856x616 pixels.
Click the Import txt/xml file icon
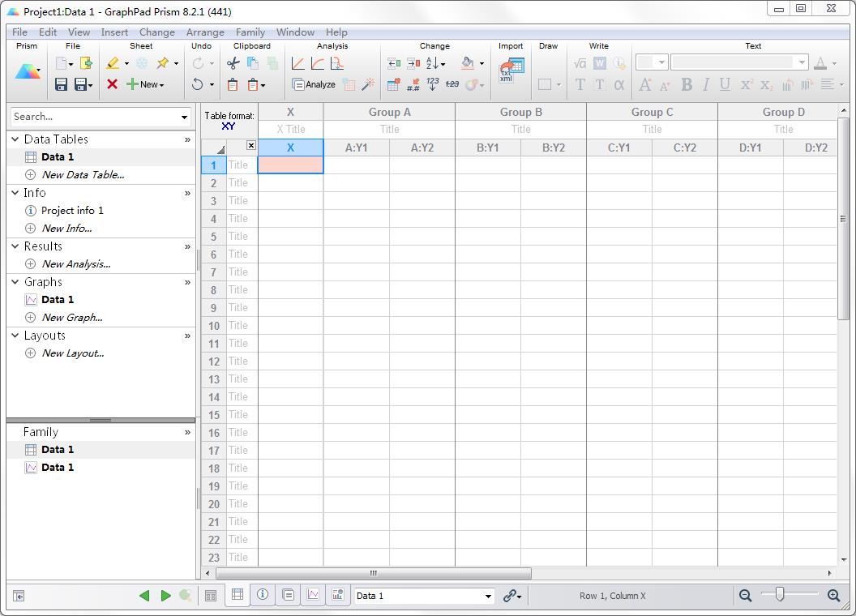(x=511, y=71)
